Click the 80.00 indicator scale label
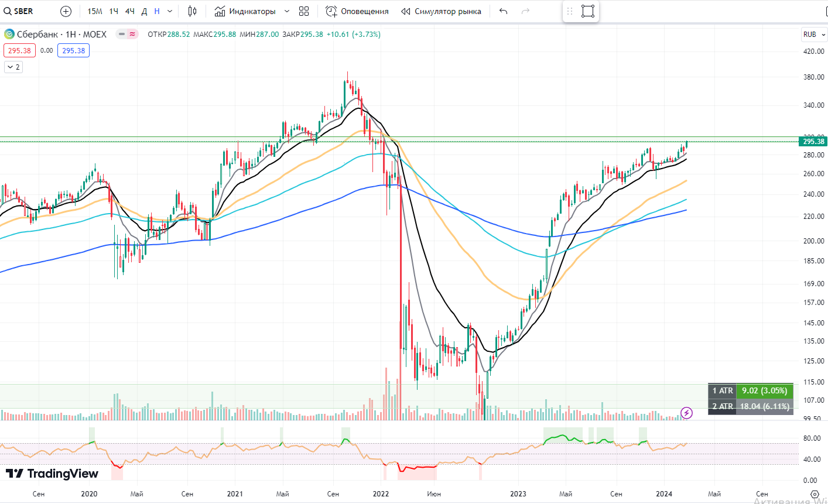 tap(811, 438)
